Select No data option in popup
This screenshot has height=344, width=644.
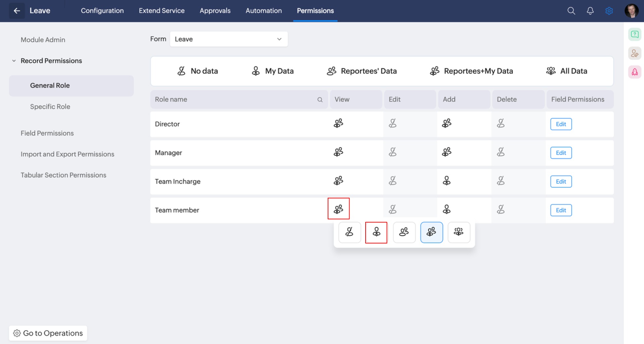(x=349, y=232)
